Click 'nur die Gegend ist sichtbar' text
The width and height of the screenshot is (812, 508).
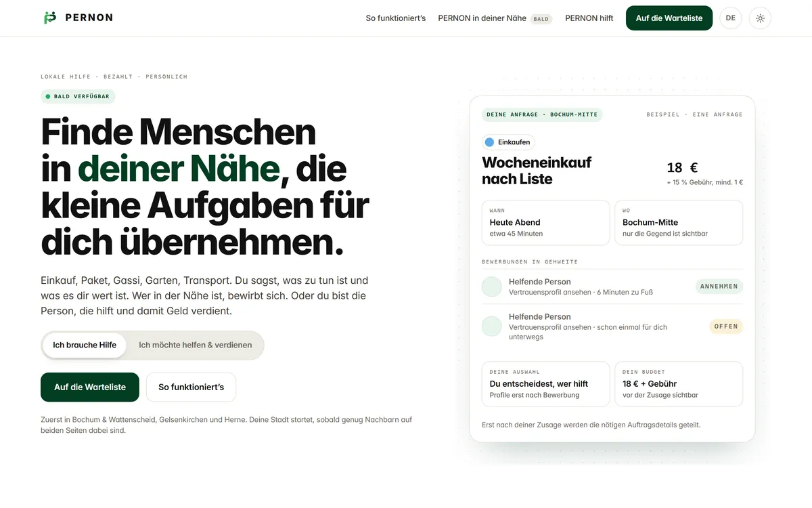click(665, 234)
